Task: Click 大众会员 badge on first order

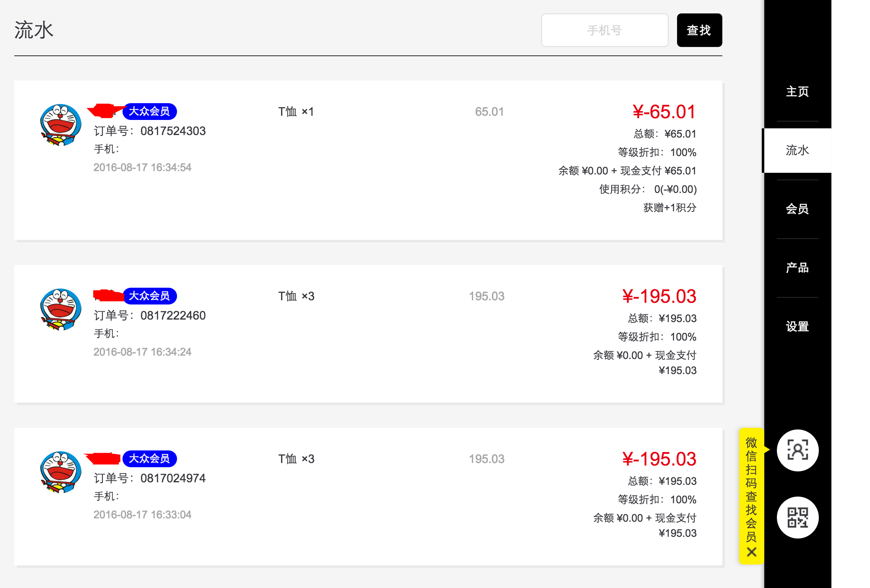Action: [150, 112]
